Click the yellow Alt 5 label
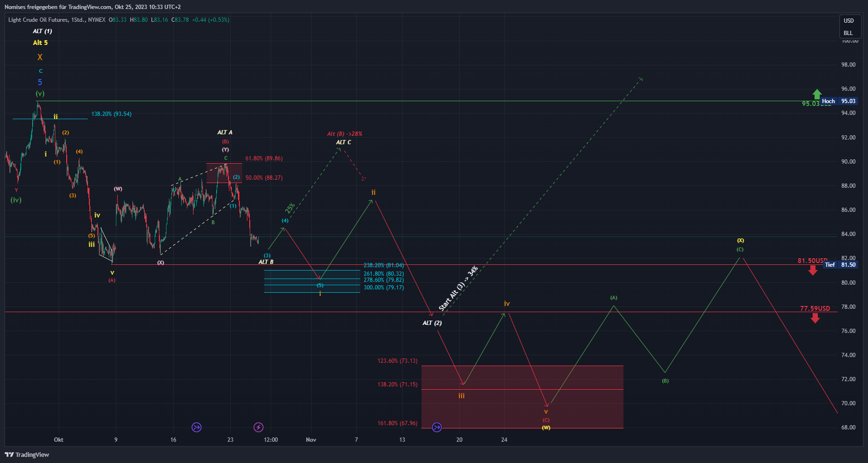 [40, 43]
